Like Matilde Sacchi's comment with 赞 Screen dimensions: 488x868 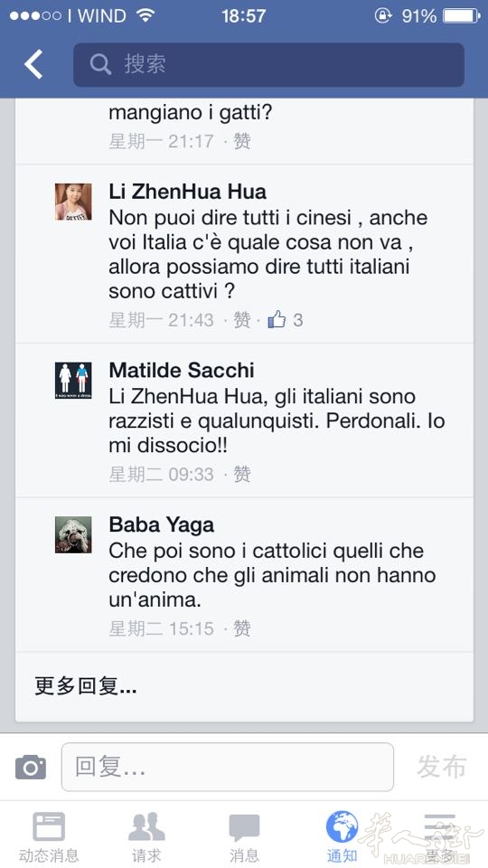tap(242, 474)
